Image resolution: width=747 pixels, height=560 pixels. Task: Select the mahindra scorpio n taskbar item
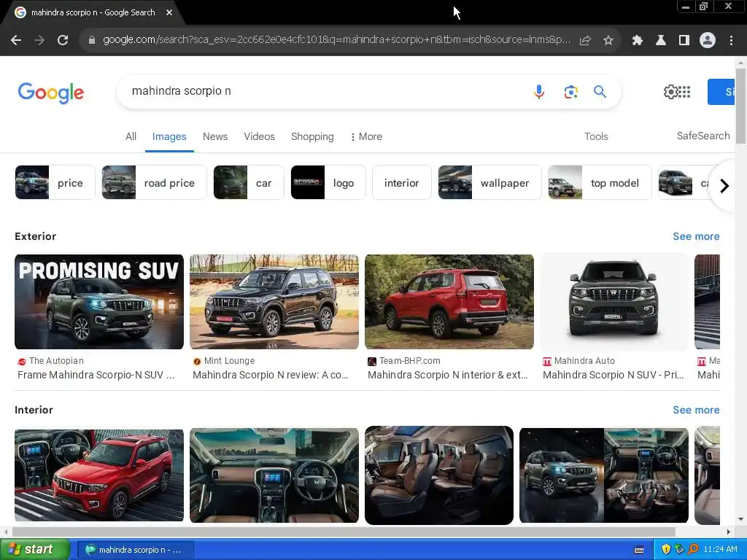tap(135, 550)
